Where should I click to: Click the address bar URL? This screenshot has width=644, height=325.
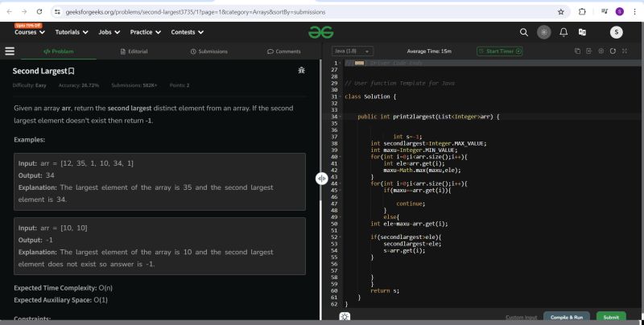pyautogui.click(x=196, y=12)
